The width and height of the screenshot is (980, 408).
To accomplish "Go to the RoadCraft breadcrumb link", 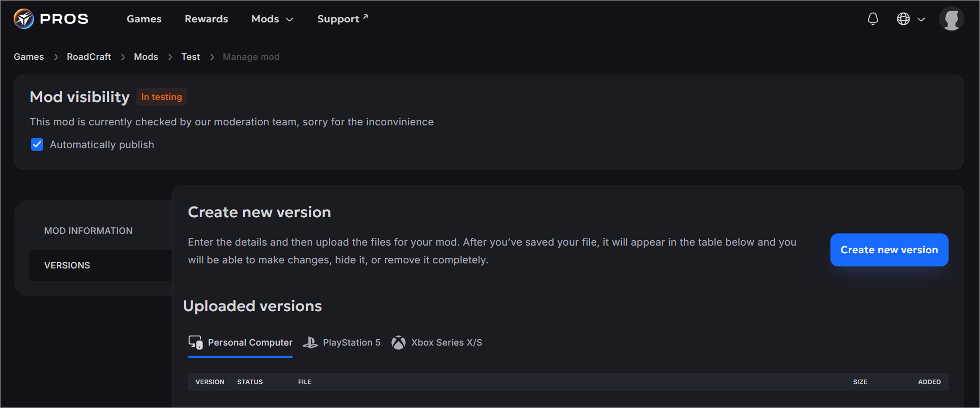I will (89, 57).
